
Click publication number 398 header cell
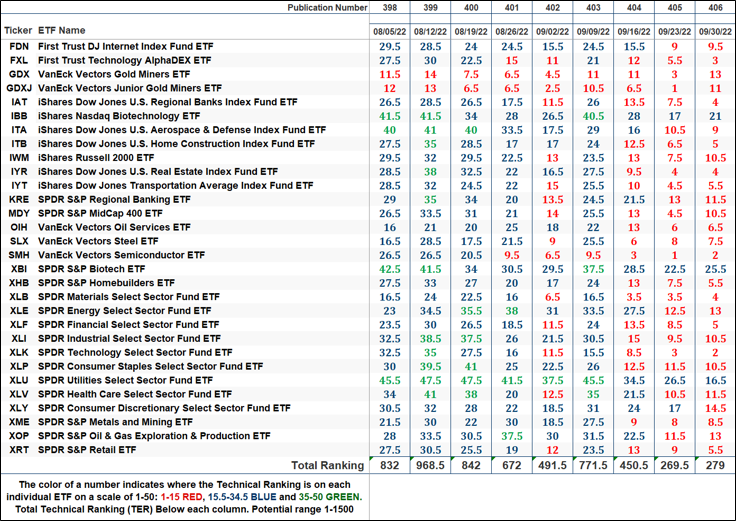tap(390, 8)
